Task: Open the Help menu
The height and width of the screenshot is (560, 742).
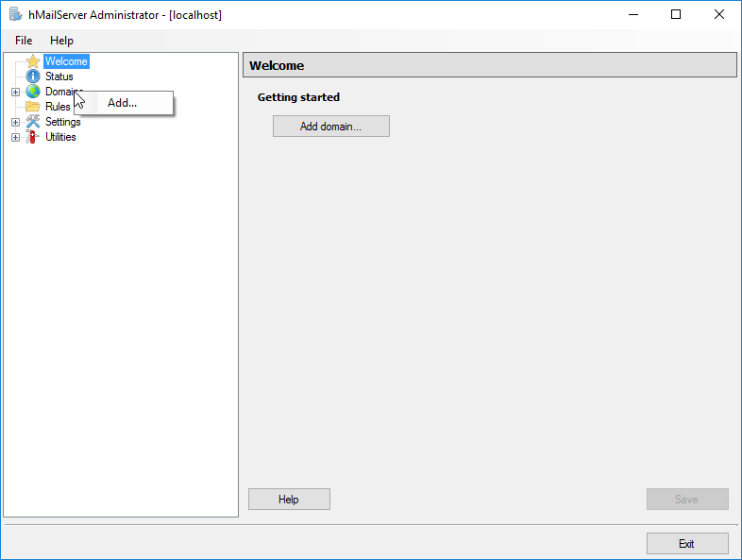Action: pyautogui.click(x=61, y=41)
